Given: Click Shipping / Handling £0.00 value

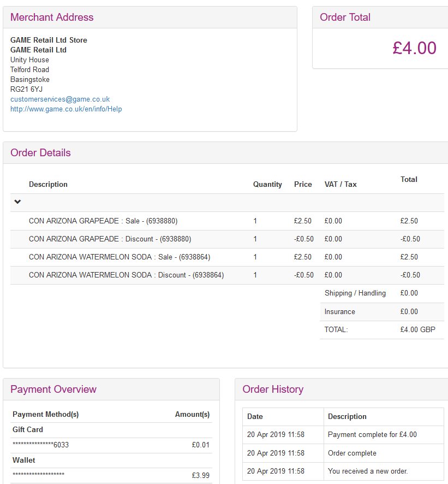Looking at the screenshot, I should (x=409, y=293).
